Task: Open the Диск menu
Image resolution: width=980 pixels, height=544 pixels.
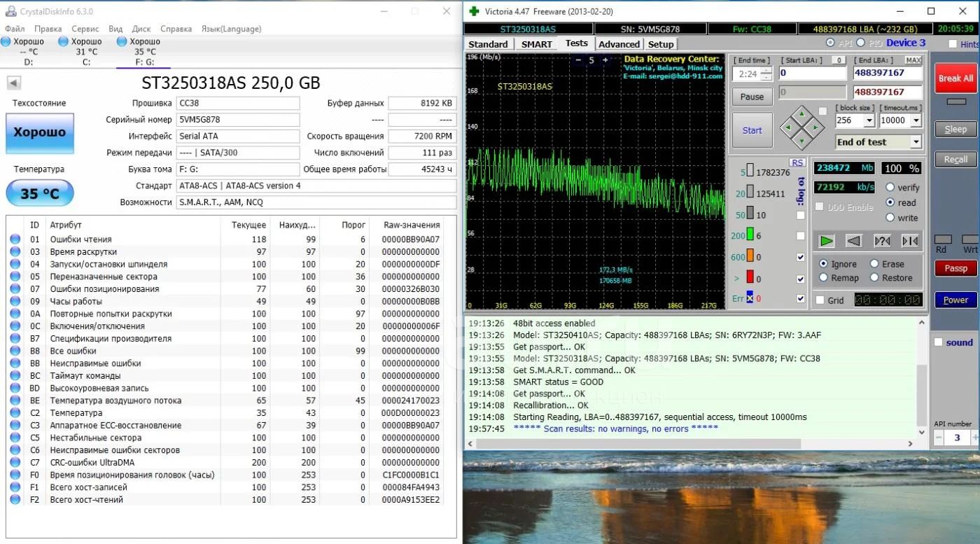Action: point(141,29)
